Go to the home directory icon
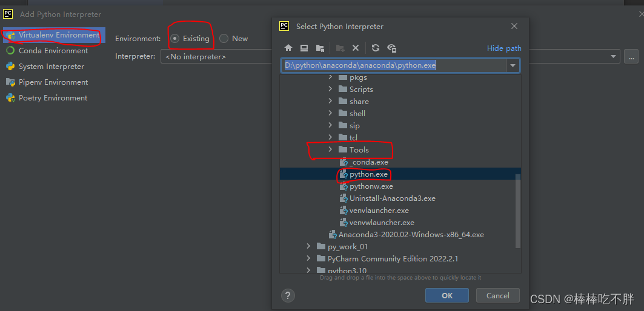The image size is (644, 311). click(288, 48)
